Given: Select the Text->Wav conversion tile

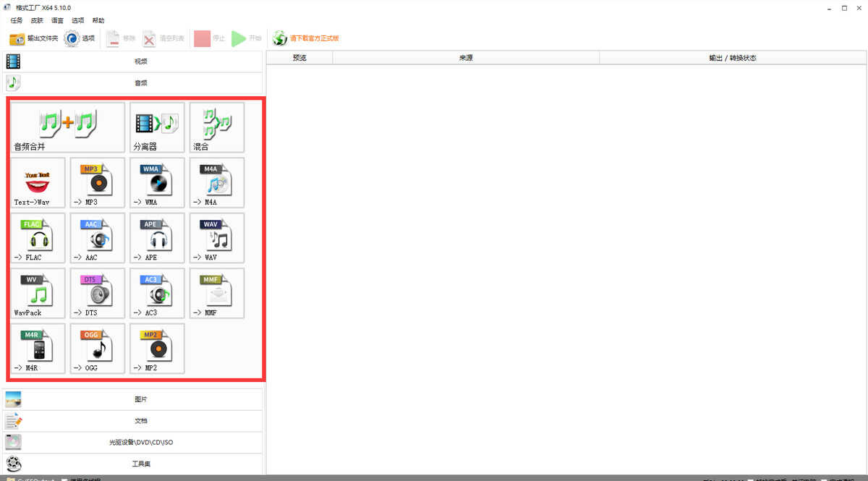Looking at the screenshot, I should 38,183.
